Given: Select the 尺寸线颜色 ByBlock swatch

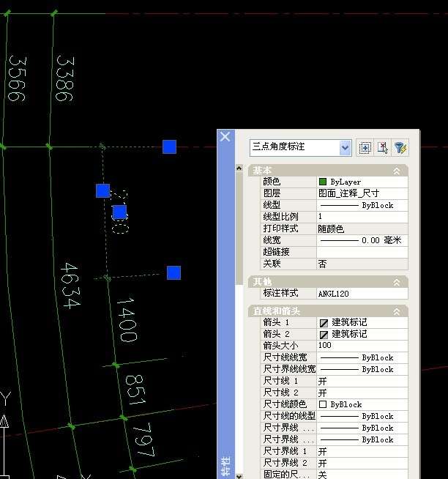Looking at the screenshot, I should [323, 404].
